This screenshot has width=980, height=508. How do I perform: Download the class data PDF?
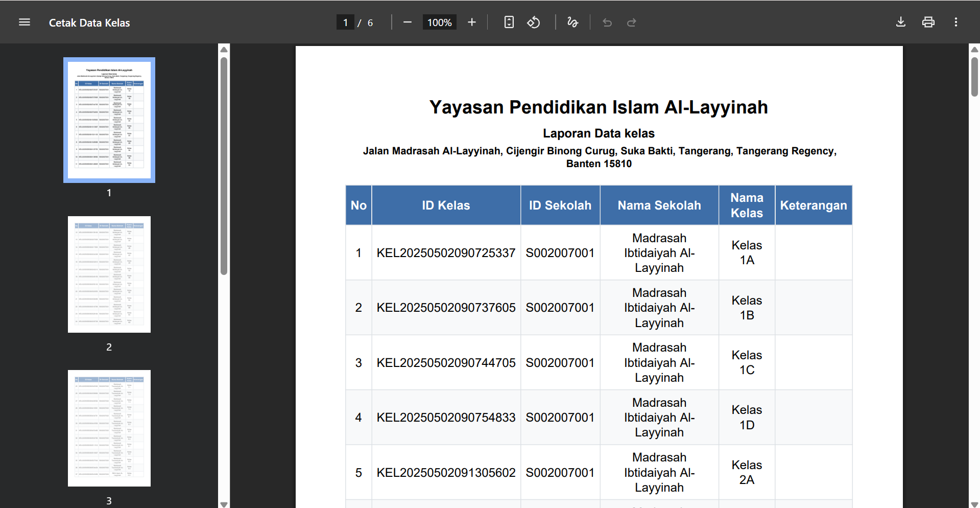coord(900,22)
